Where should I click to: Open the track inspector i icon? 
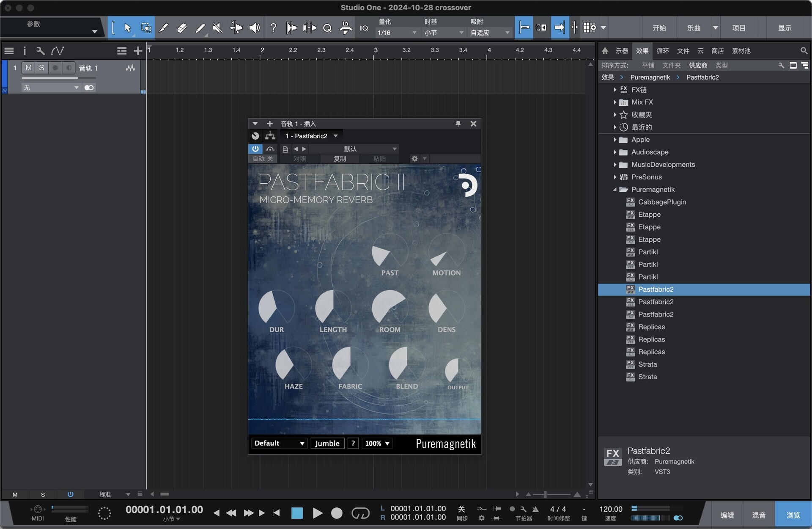(25, 51)
